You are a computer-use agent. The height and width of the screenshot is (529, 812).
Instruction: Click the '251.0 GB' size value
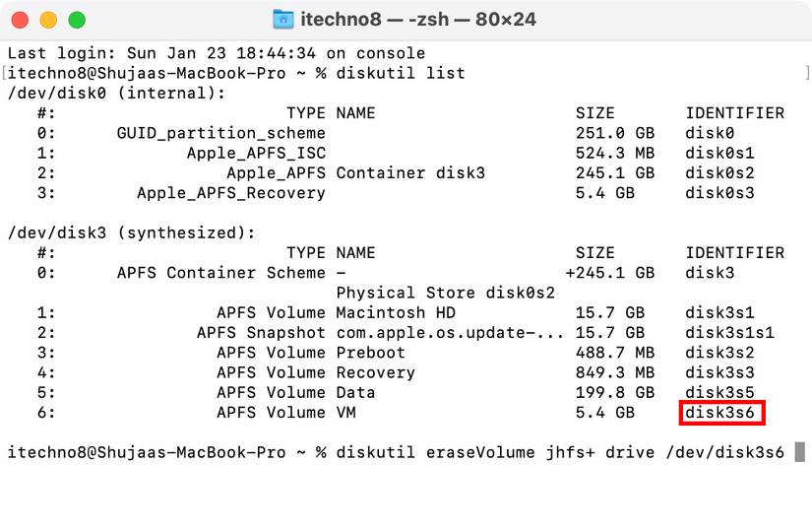615,133
